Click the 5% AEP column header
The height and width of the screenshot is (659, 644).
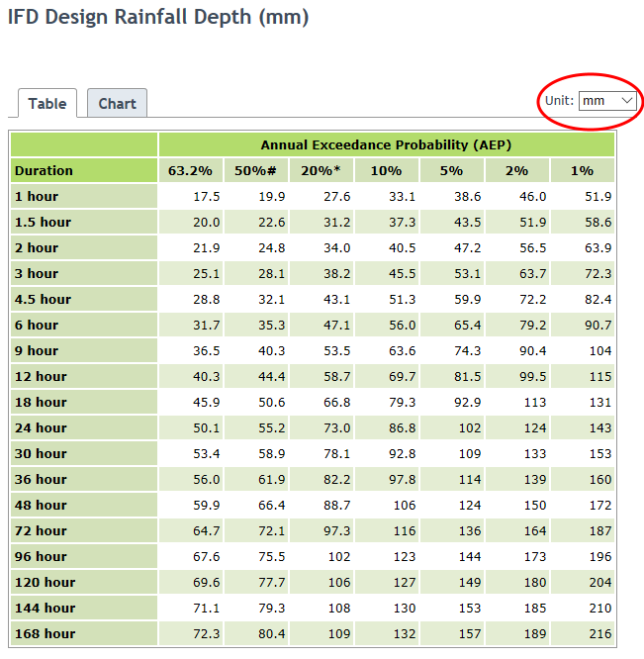coord(452,170)
